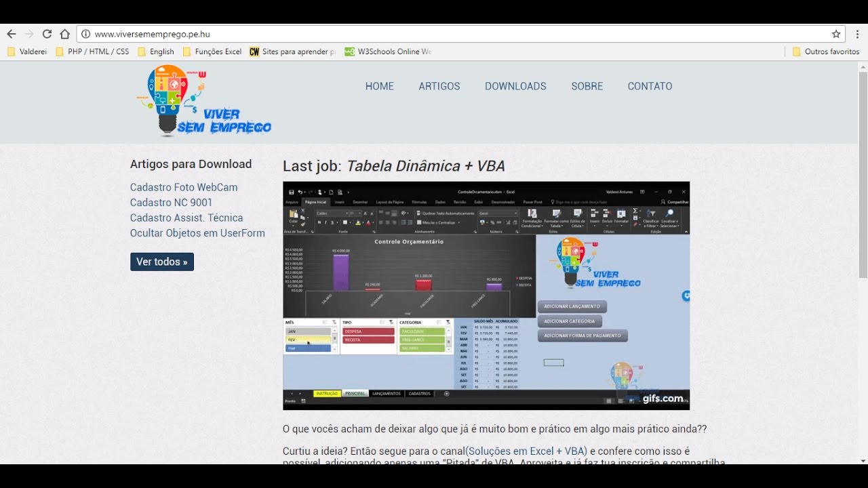Open the Outros favoritos folder
Screen dimensions: 868x488
pos(825,52)
